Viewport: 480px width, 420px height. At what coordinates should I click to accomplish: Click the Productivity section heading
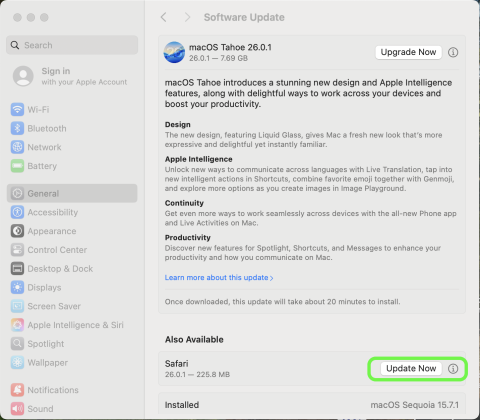pyautogui.click(x=188, y=237)
